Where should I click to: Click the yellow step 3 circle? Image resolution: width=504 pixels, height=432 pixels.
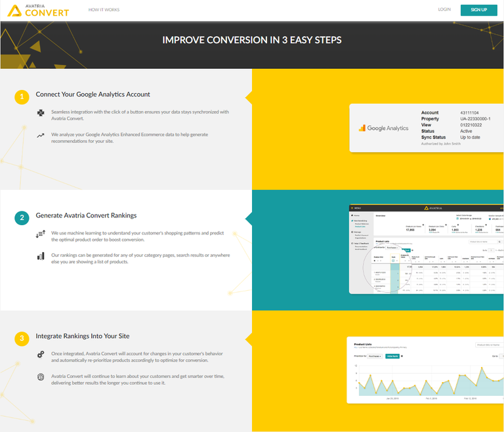coord(22,339)
